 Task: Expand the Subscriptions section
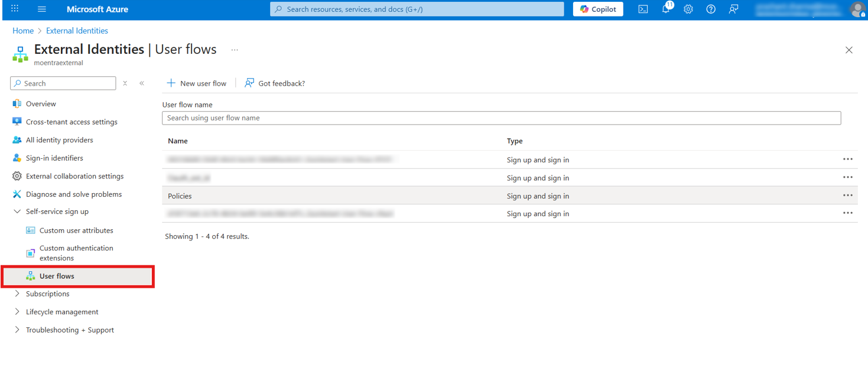click(18, 294)
